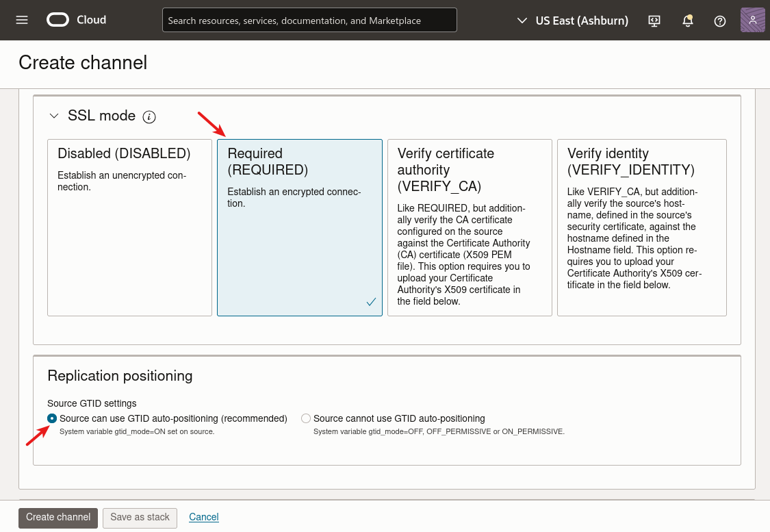770x532 pixels.
Task: Select the Disabled (DISABLED) SSL mode card
Action: click(129, 227)
